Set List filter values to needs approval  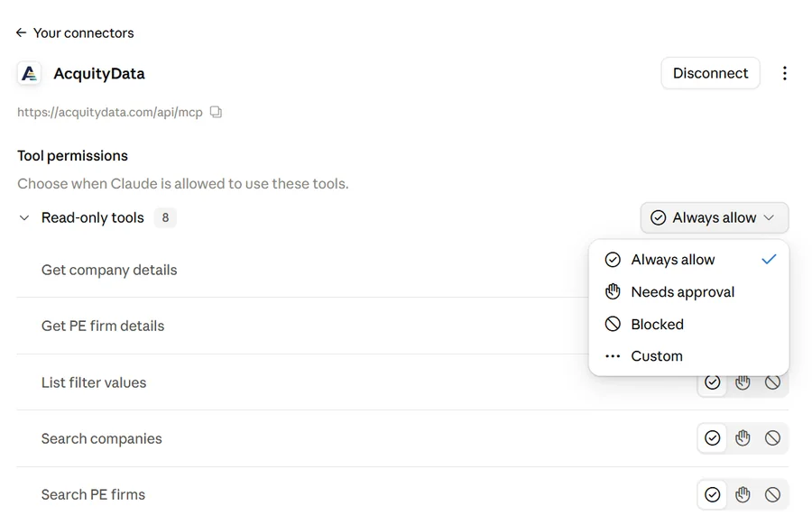[x=743, y=382]
